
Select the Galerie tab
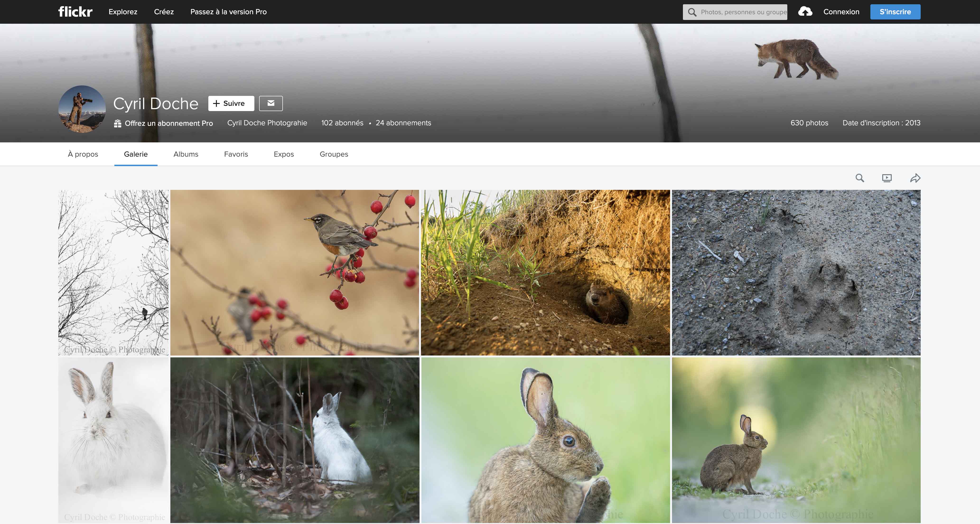click(136, 154)
